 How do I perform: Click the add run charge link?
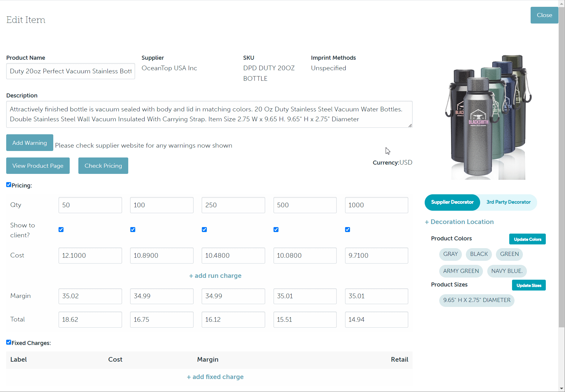click(215, 276)
